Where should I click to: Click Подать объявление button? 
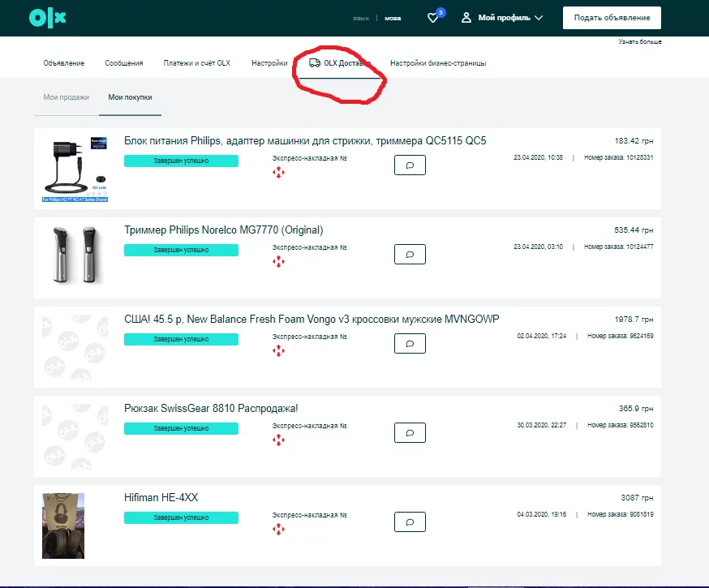click(612, 18)
